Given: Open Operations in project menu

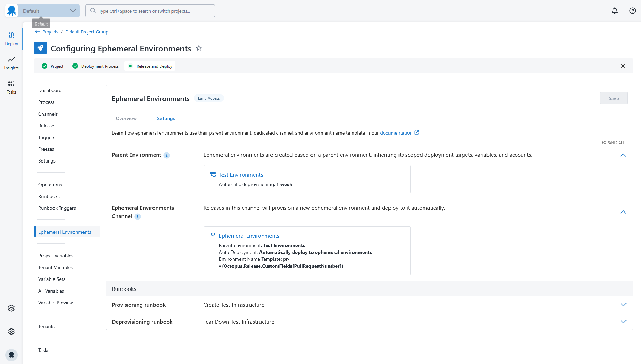Looking at the screenshot, I should pyautogui.click(x=50, y=185).
